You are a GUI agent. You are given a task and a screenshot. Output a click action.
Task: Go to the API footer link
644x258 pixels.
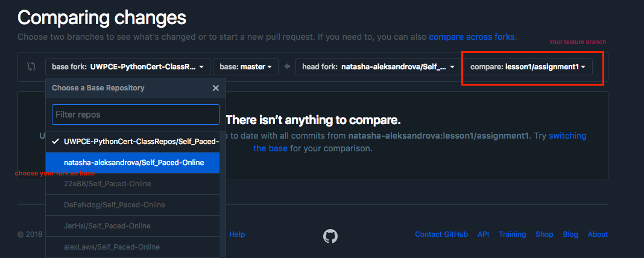pos(483,234)
